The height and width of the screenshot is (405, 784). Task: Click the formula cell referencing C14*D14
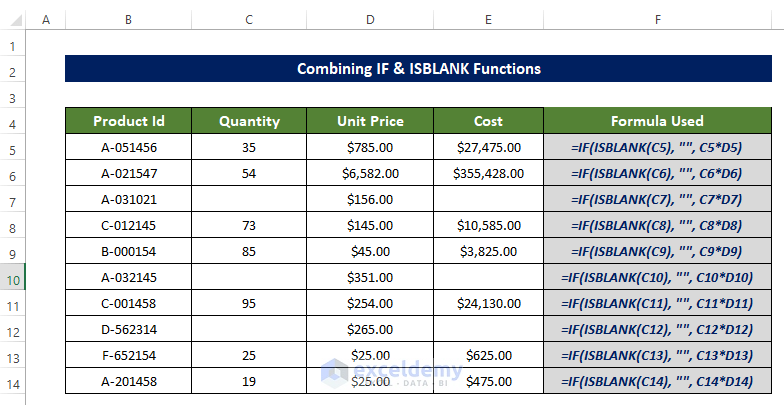(657, 381)
